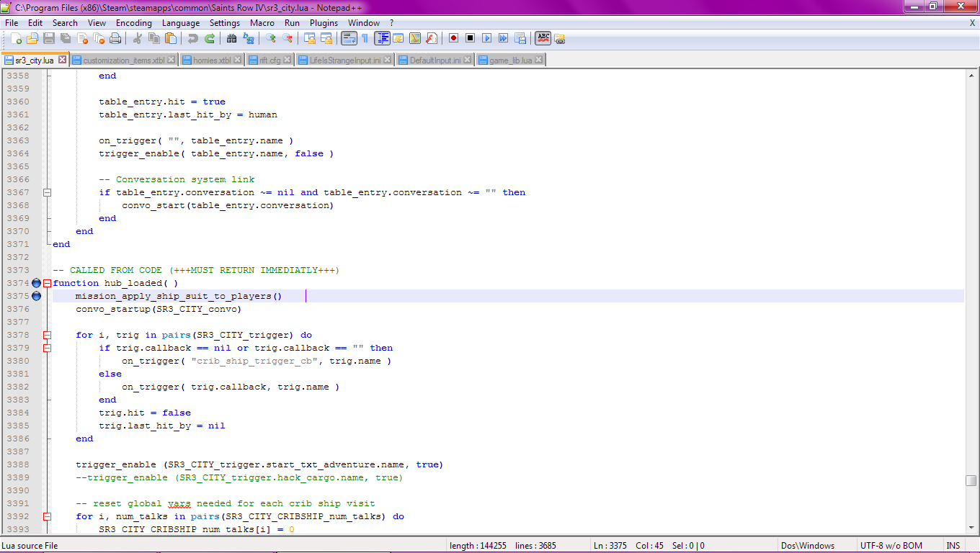Viewport: 980px width, 553px height.
Task: Open the Search menu
Action: [65, 22]
